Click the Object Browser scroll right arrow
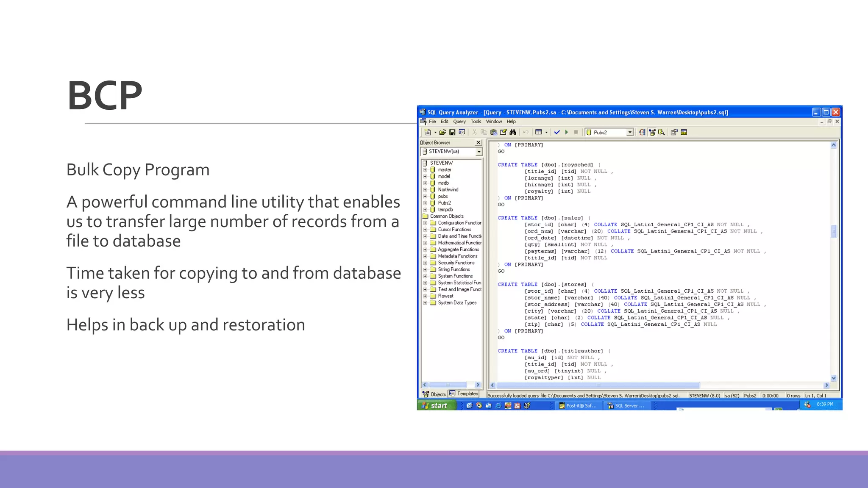The width and height of the screenshot is (868, 488). point(478,385)
